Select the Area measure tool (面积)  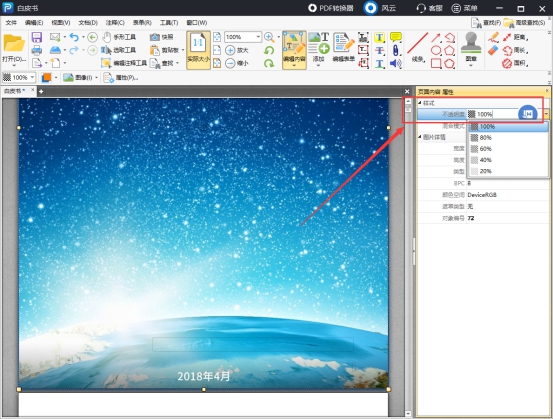pyautogui.click(x=516, y=63)
